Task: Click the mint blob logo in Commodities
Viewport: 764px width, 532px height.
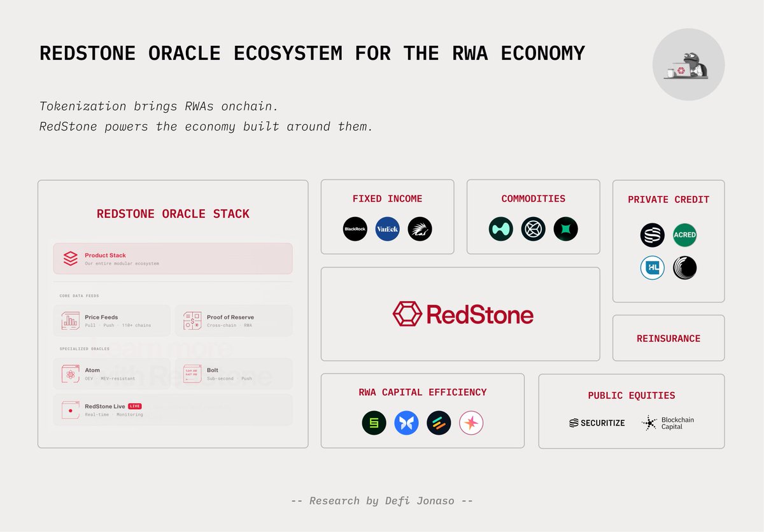Action: 501,229
